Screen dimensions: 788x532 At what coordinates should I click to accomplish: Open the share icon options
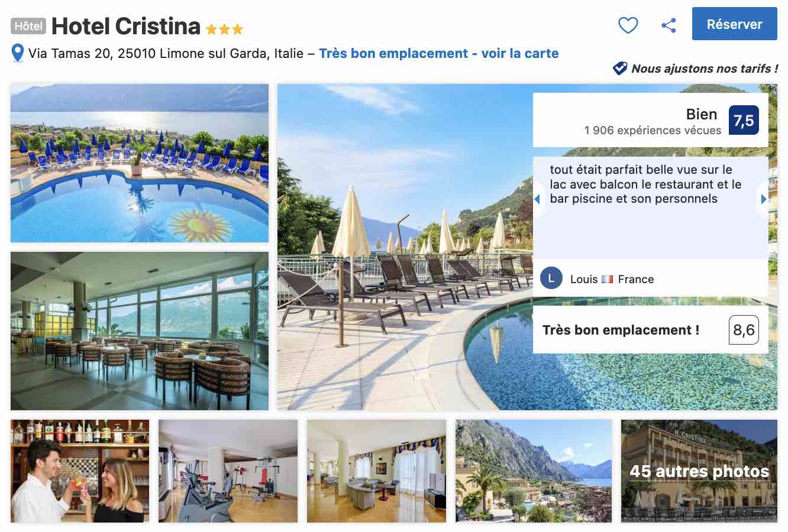pos(668,25)
